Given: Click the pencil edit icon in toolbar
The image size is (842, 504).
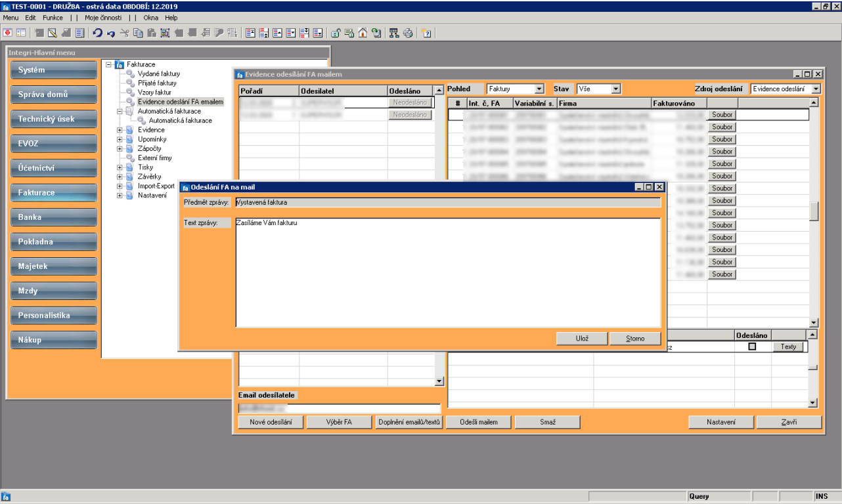Looking at the screenshot, I should point(52,33).
